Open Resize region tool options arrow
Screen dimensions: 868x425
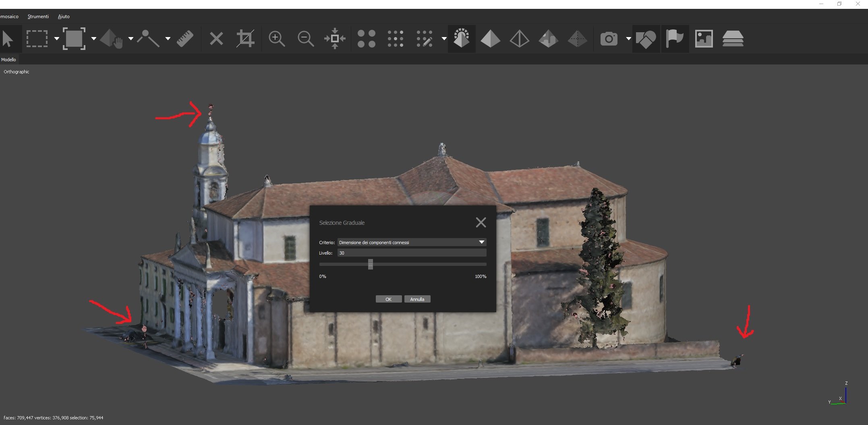point(93,39)
